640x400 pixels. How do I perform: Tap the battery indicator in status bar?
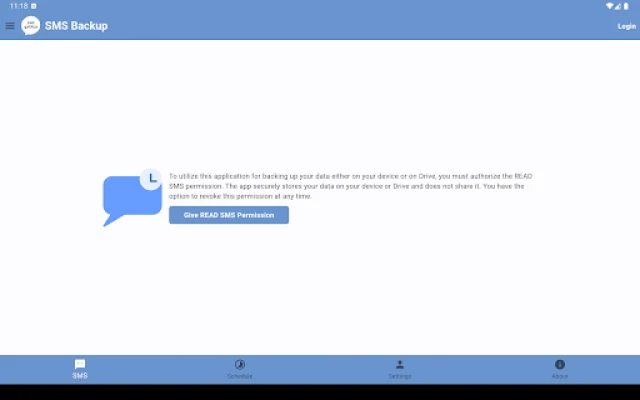pos(629,5)
